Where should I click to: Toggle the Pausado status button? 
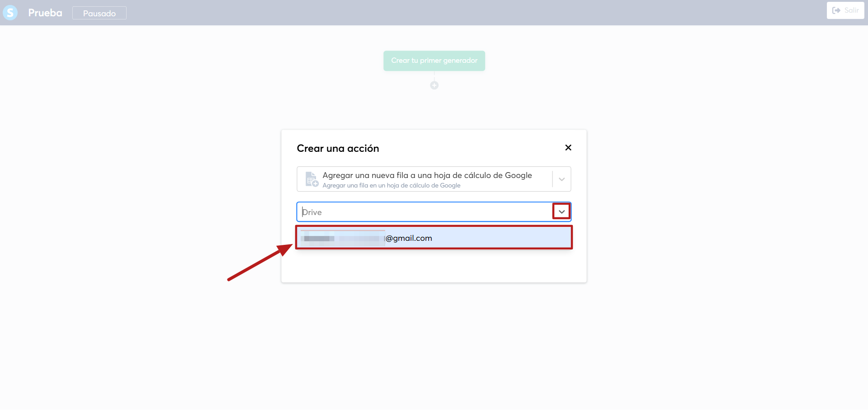pos(99,13)
